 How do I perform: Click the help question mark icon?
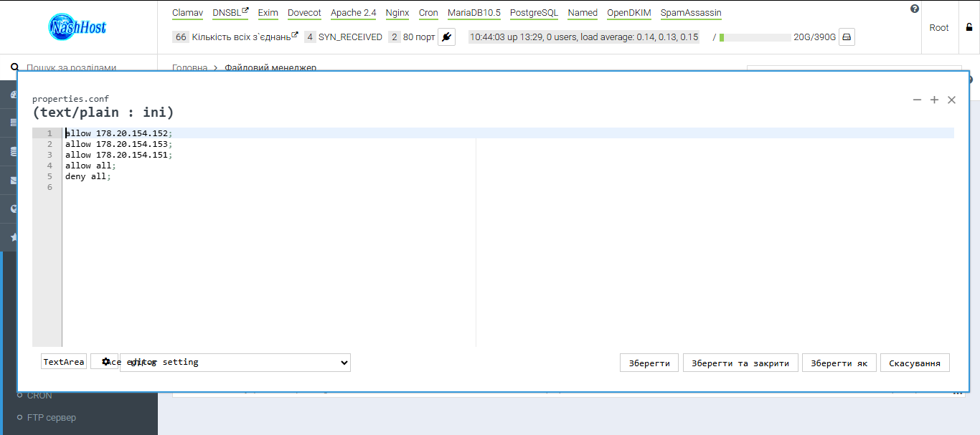[914, 8]
